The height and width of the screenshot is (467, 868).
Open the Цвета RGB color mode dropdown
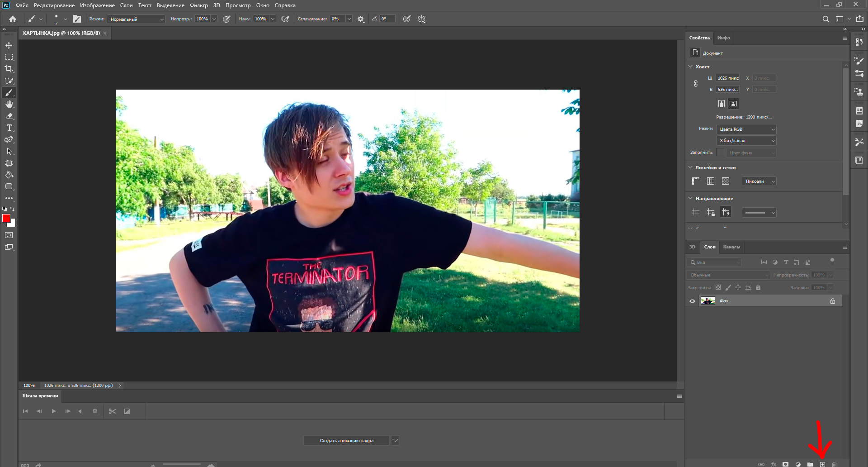(746, 129)
